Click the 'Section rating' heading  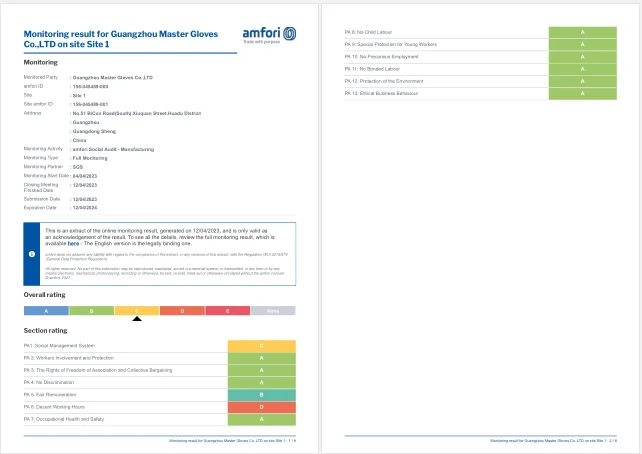click(45, 330)
